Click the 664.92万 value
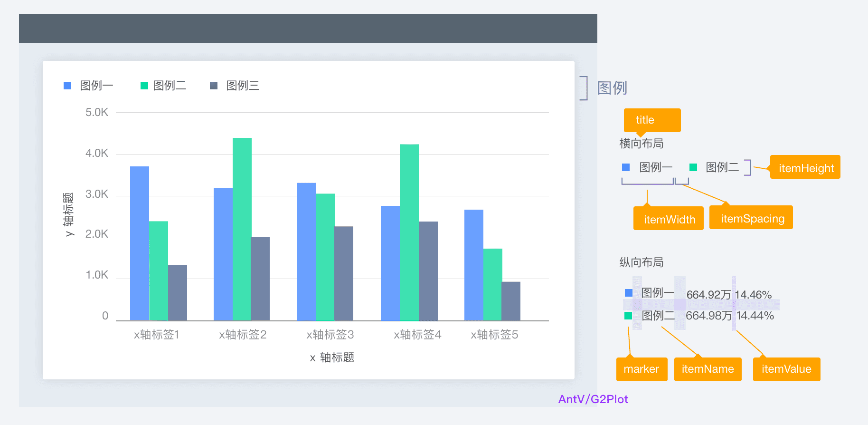 [709, 295]
